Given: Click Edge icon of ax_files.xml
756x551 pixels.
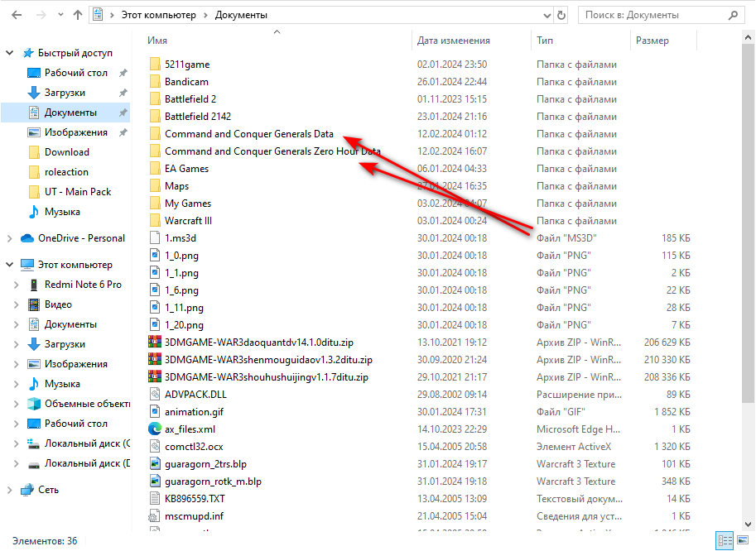Looking at the screenshot, I should click(x=155, y=429).
